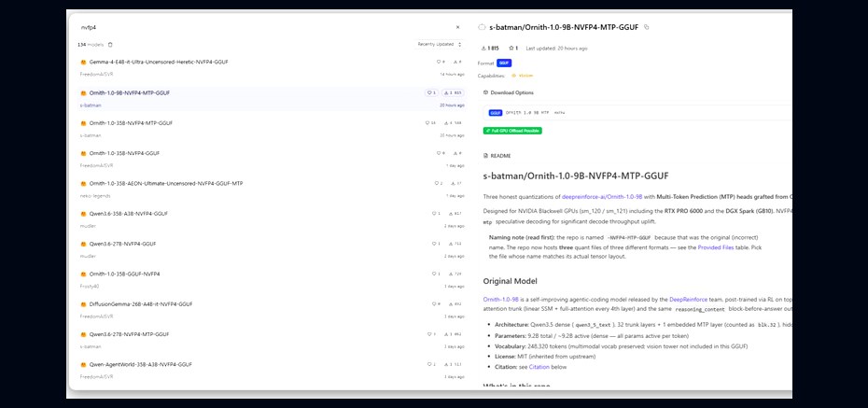Click model icon of Qwen-AgentWorld row
Screen dimensions: 868x408
point(84,364)
